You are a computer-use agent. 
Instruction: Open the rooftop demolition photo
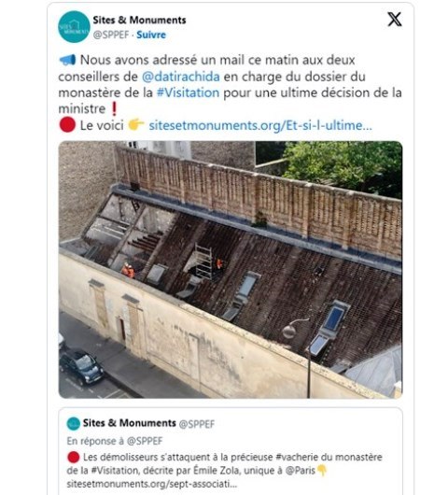pos(231,269)
